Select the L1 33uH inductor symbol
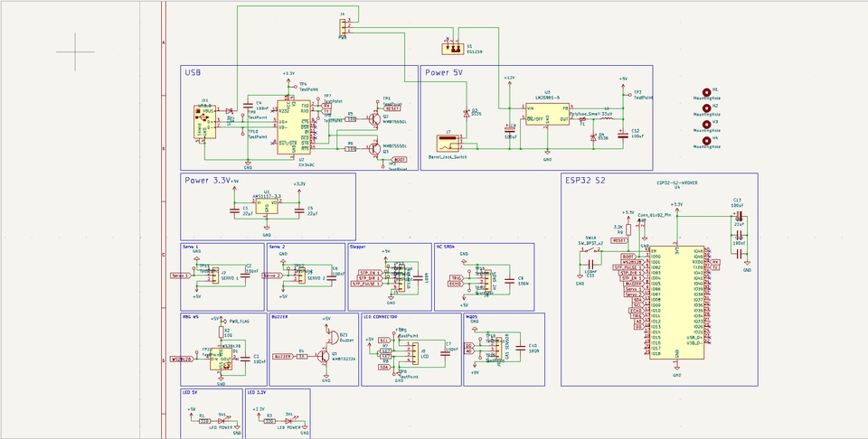868x439 pixels. [607, 118]
